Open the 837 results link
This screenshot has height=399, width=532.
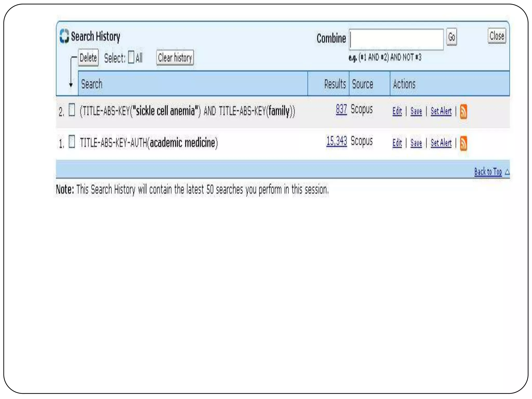pos(341,109)
